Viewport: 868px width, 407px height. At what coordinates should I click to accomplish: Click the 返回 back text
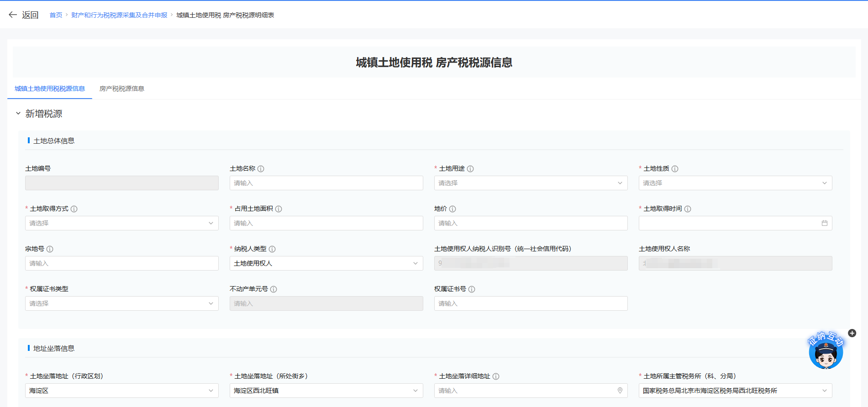click(x=30, y=15)
